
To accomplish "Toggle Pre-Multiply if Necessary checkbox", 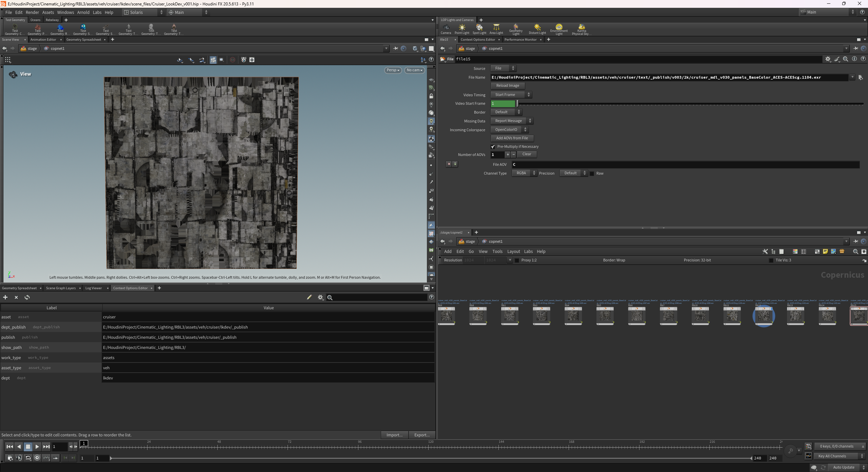I will [x=493, y=147].
